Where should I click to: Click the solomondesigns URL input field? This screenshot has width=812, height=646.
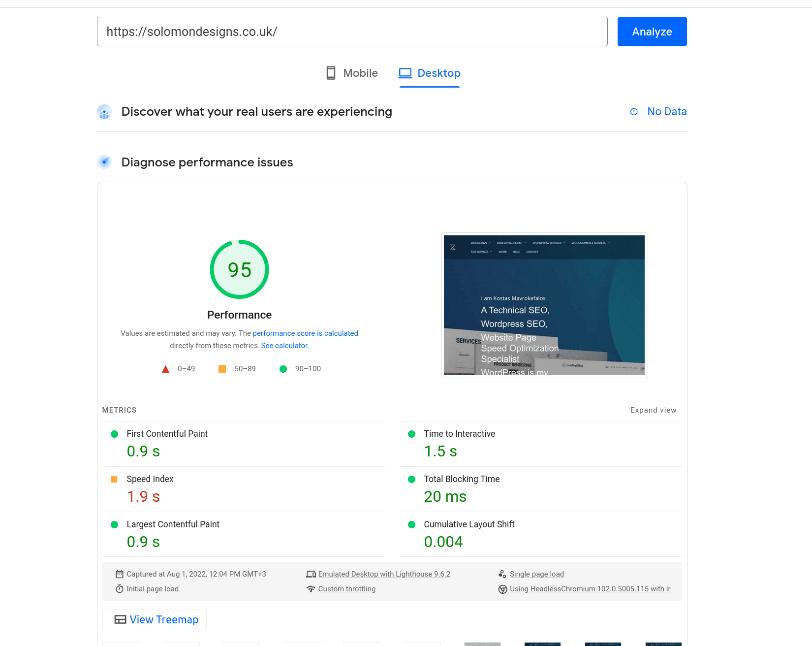coord(352,32)
